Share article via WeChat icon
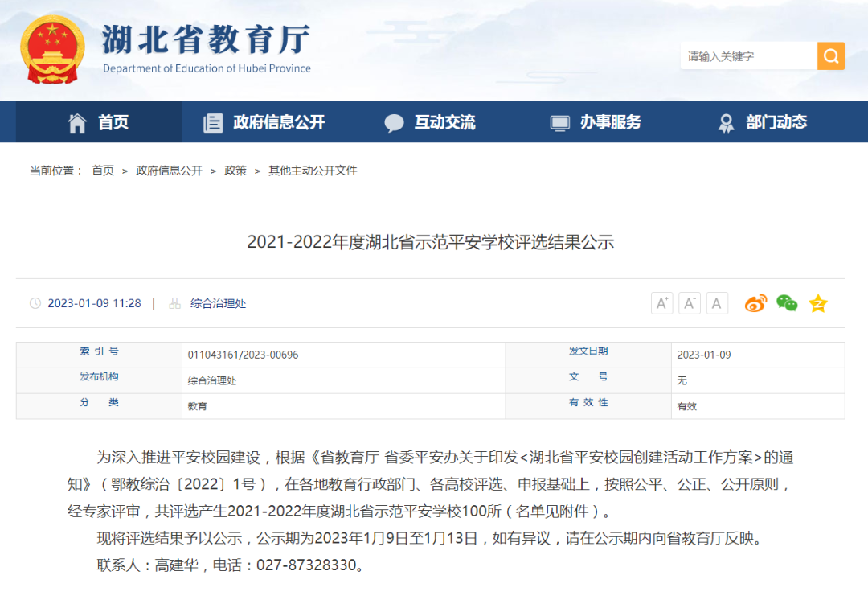The image size is (868, 600). click(787, 303)
